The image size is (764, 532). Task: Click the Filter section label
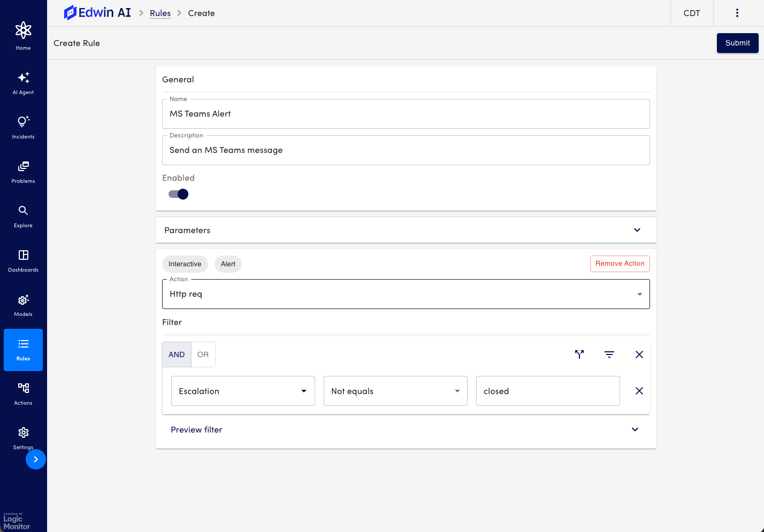click(172, 322)
